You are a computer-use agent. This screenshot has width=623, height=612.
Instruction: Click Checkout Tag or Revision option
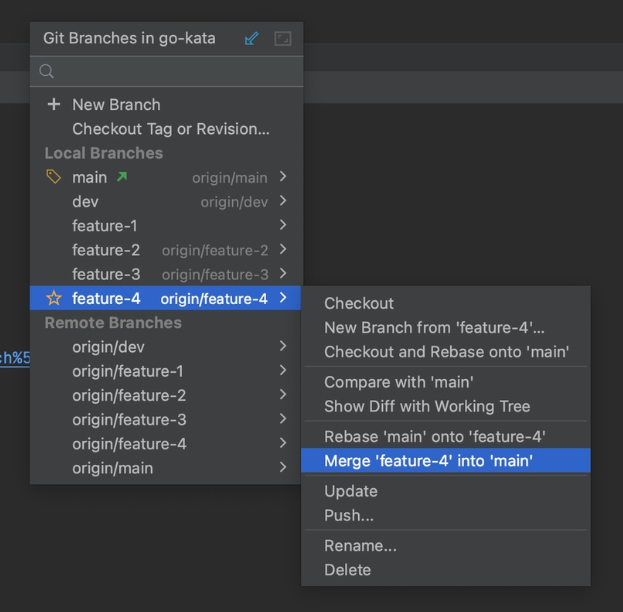[x=171, y=128]
